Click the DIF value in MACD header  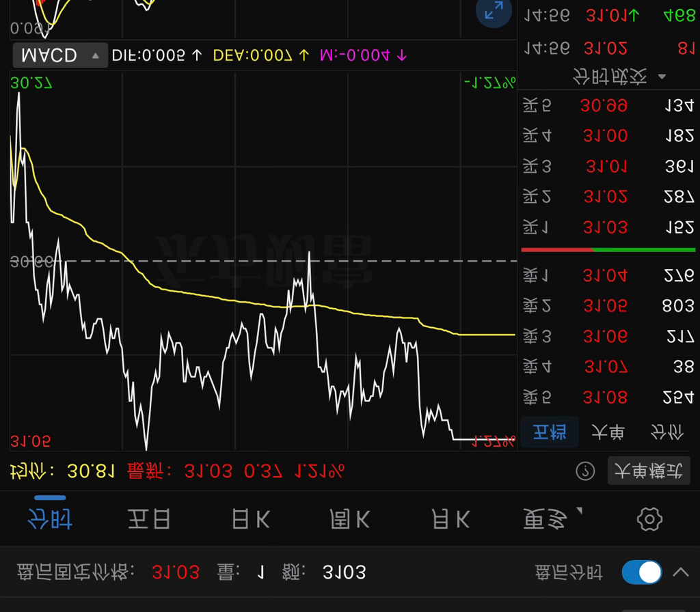point(157,55)
